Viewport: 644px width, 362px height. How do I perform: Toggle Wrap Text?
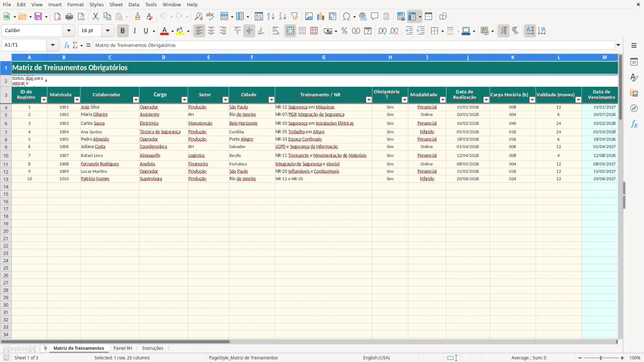click(x=276, y=31)
